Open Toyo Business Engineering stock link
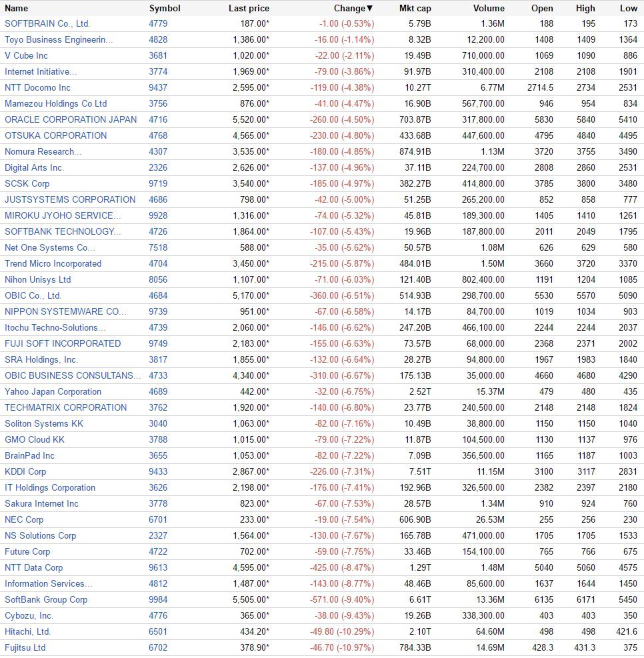Viewport: 644px width, 658px height. [59, 39]
